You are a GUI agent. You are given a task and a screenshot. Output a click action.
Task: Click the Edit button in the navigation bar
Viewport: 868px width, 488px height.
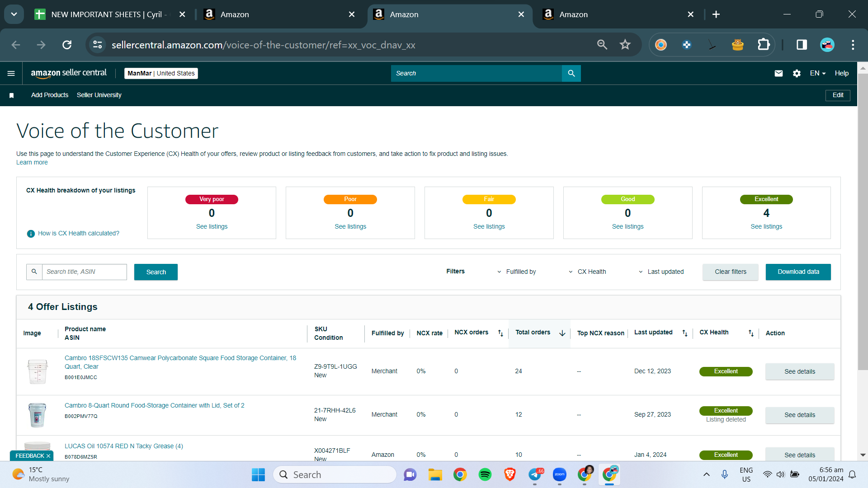(x=838, y=95)
